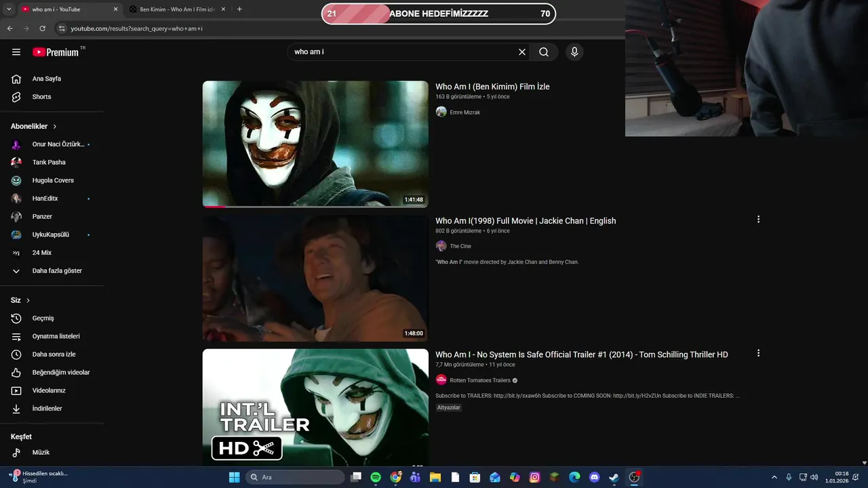
Task: Clear the search box with X
Action: pos(522,52)
